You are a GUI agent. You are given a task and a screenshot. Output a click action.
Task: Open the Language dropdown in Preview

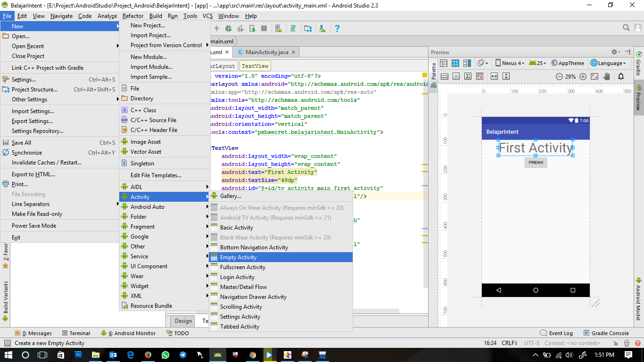tap(608, 63)
